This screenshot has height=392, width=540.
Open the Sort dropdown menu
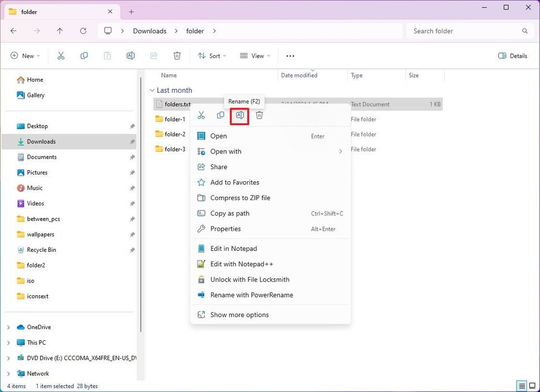[212, 56]
